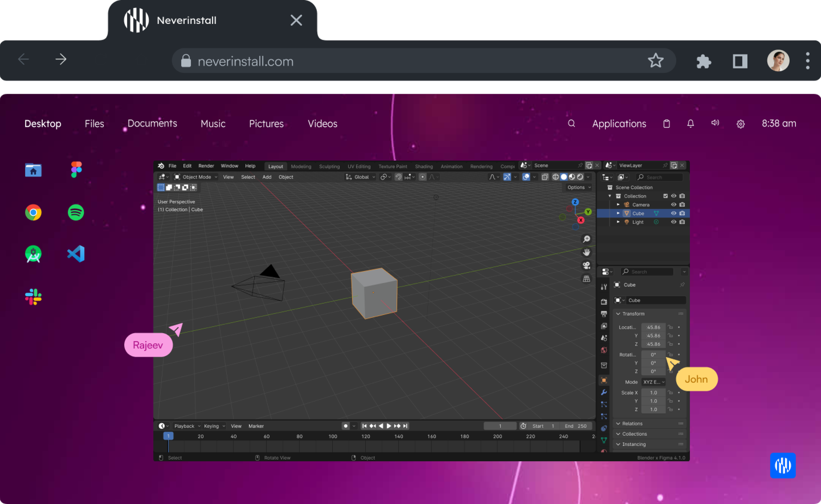Click the zoom magnifier icon in viewport

point(587,239)
